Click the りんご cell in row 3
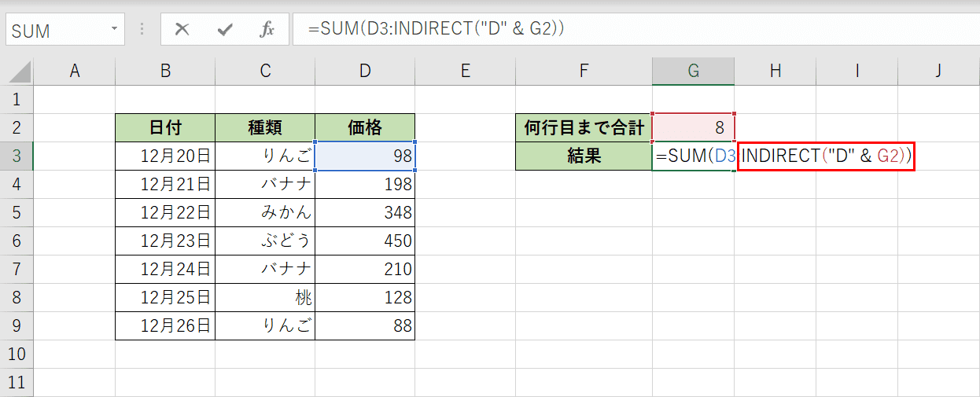The height and width of the screenshot is (397, 980). pos(265,156)
